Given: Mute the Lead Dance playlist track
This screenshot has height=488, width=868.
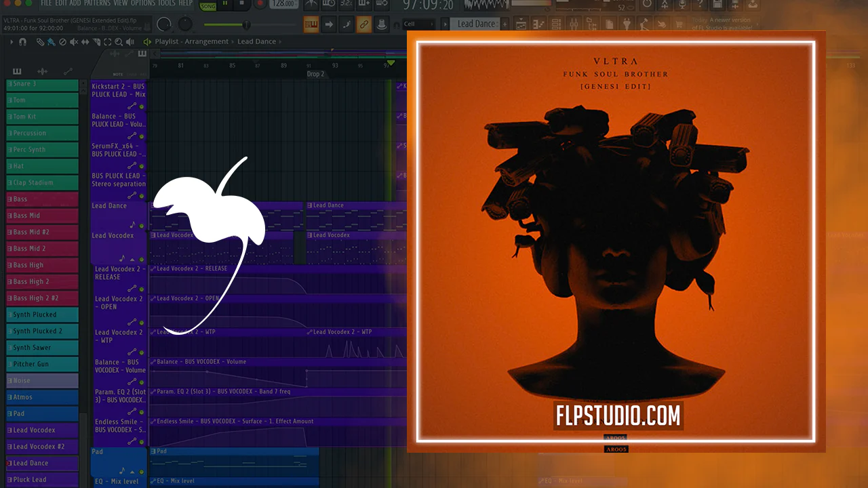Looking at the screenshot, I should (x=142, y=226).
